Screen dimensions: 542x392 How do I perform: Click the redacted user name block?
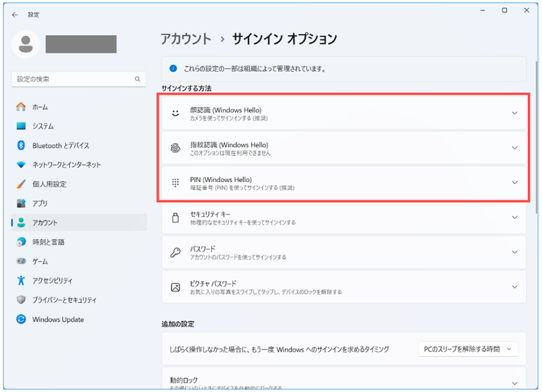pyautogui.click(x=81, y=44)
